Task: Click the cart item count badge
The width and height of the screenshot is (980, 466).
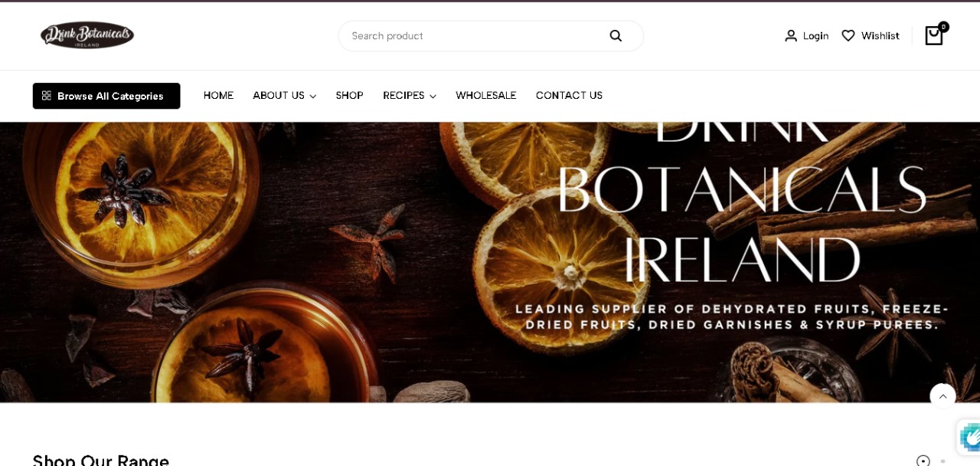Action: [943, 27]
